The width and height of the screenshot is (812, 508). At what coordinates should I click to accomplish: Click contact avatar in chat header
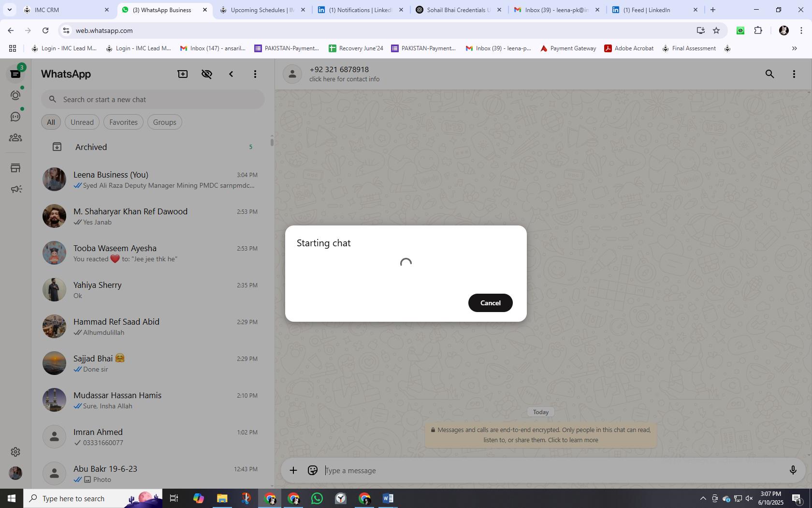click(292, 74)
